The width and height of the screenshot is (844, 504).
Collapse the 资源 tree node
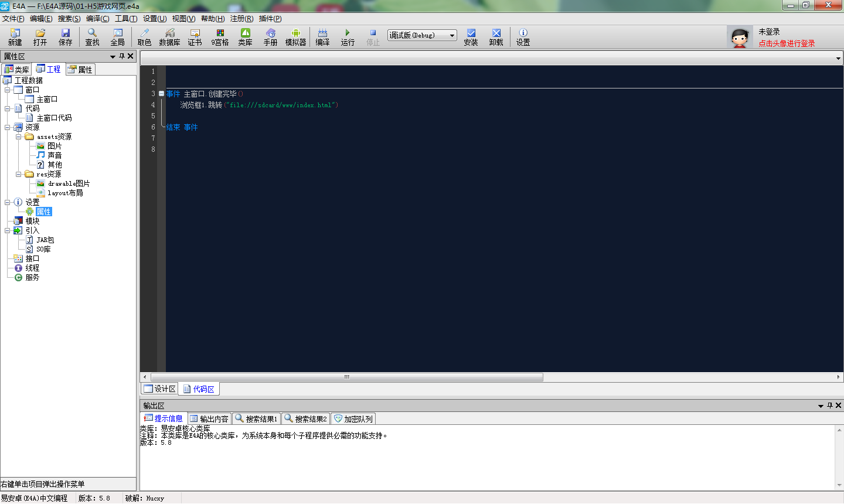click(8, 127)
